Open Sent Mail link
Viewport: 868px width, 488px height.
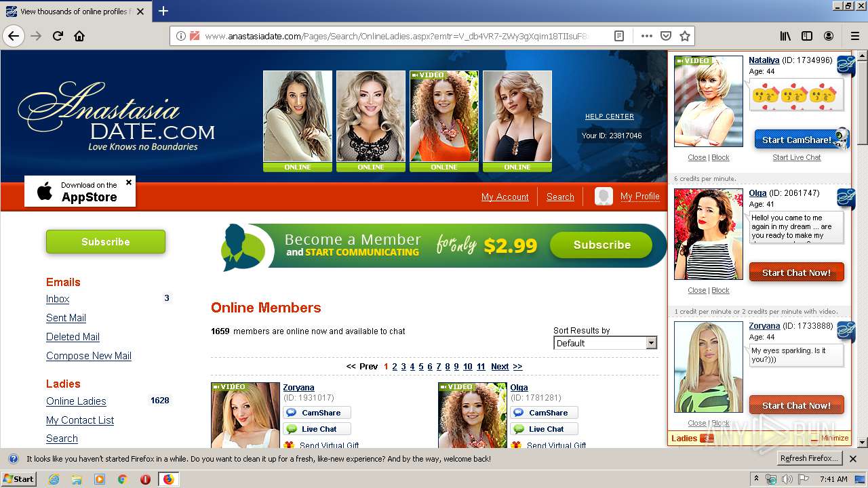pos(66,318)
